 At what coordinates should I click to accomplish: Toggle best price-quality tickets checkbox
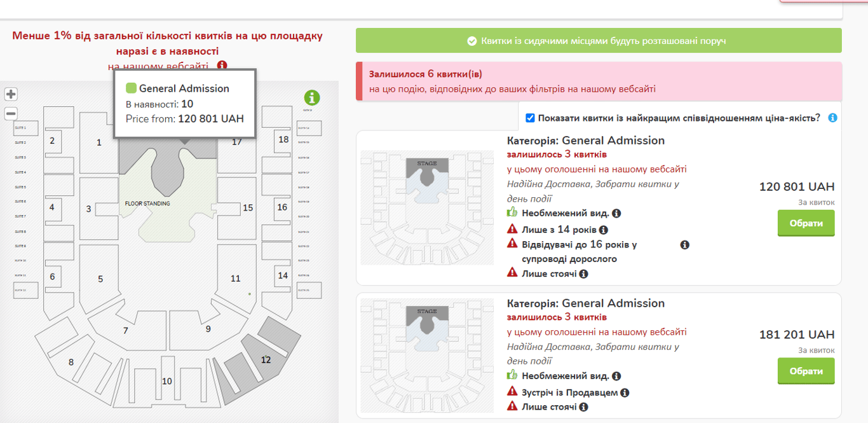(x=530, y=118)
